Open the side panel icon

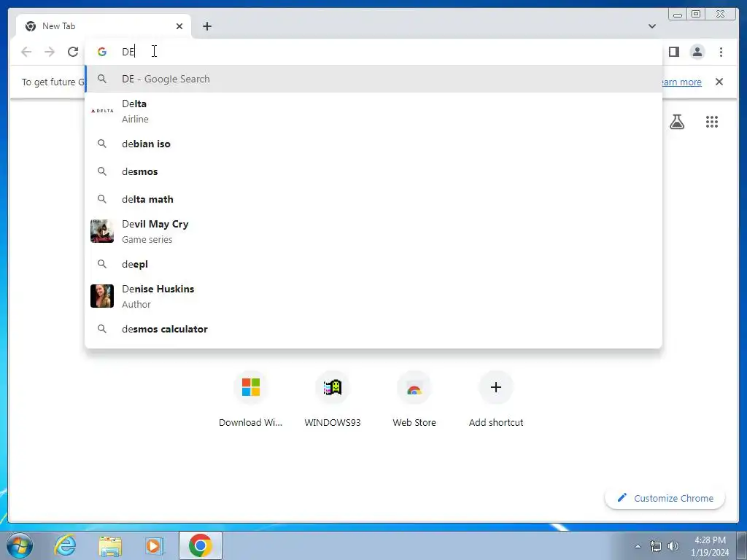tap(673, 52)
